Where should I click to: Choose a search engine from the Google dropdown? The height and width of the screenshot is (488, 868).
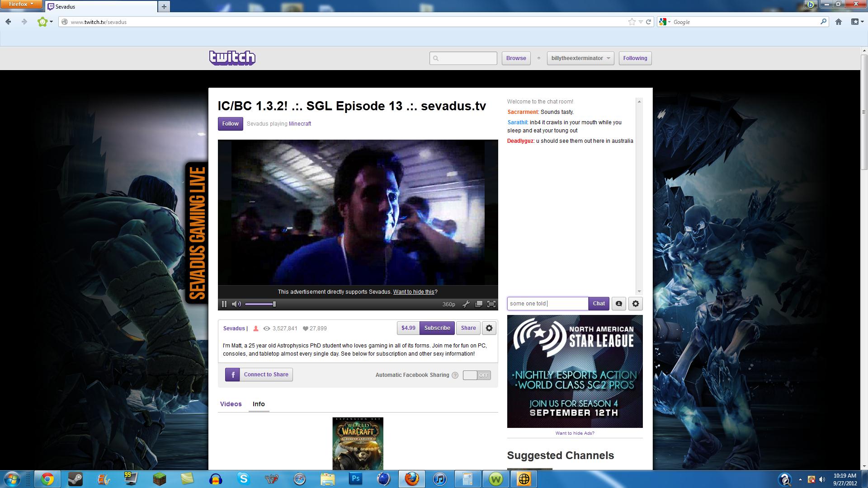pos(665,22)
